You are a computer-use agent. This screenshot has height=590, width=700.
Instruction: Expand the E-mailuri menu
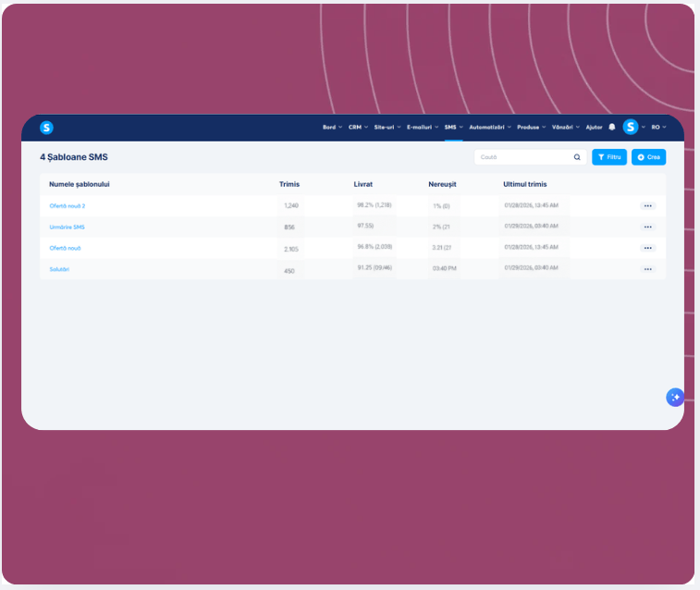(x=423, y=128)
